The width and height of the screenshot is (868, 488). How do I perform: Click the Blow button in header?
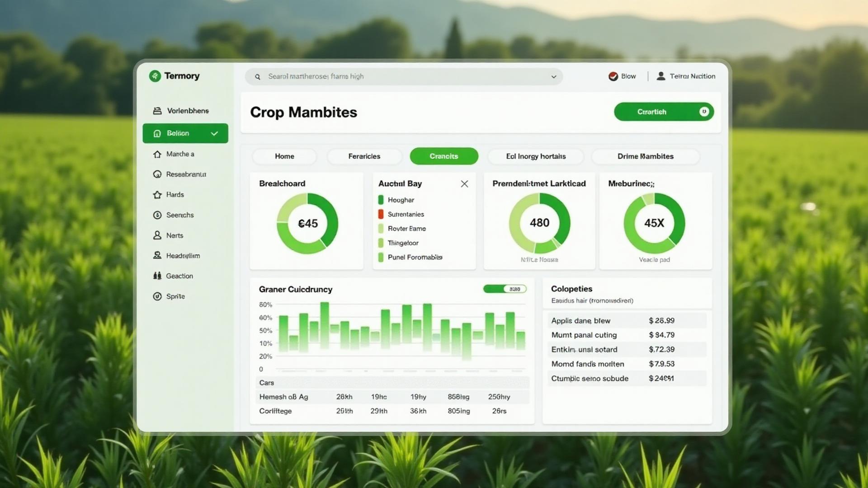(x=623, y=76)
